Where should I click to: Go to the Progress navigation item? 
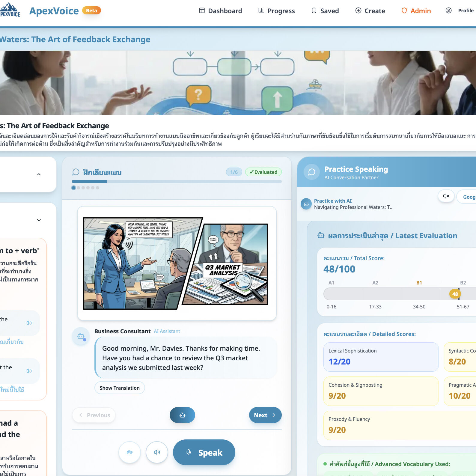pos(276,11)
